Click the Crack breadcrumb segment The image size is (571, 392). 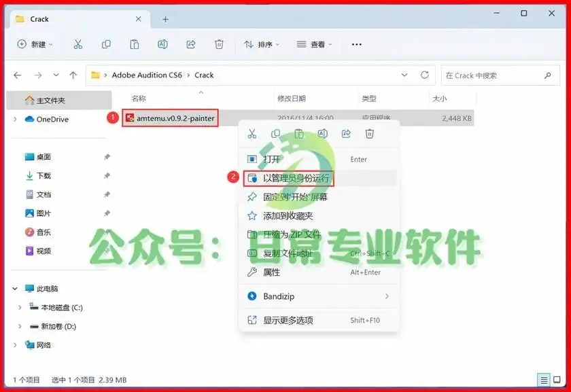pos(204,75)
